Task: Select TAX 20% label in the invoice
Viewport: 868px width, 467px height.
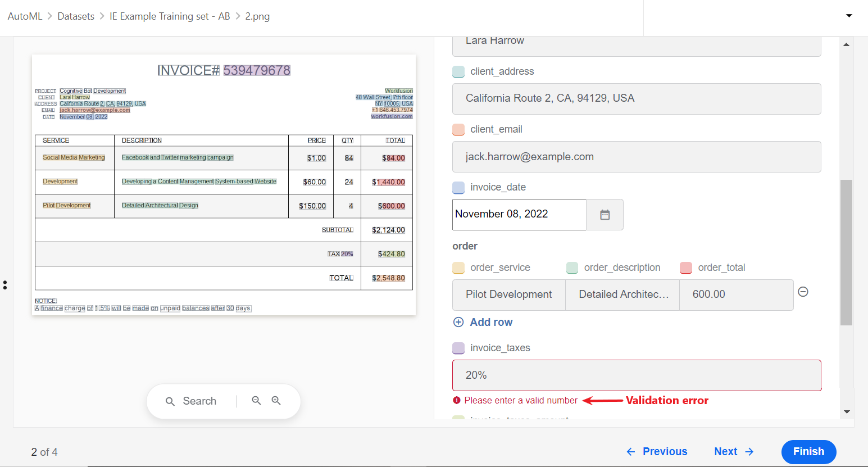Action: pos(340,254)
